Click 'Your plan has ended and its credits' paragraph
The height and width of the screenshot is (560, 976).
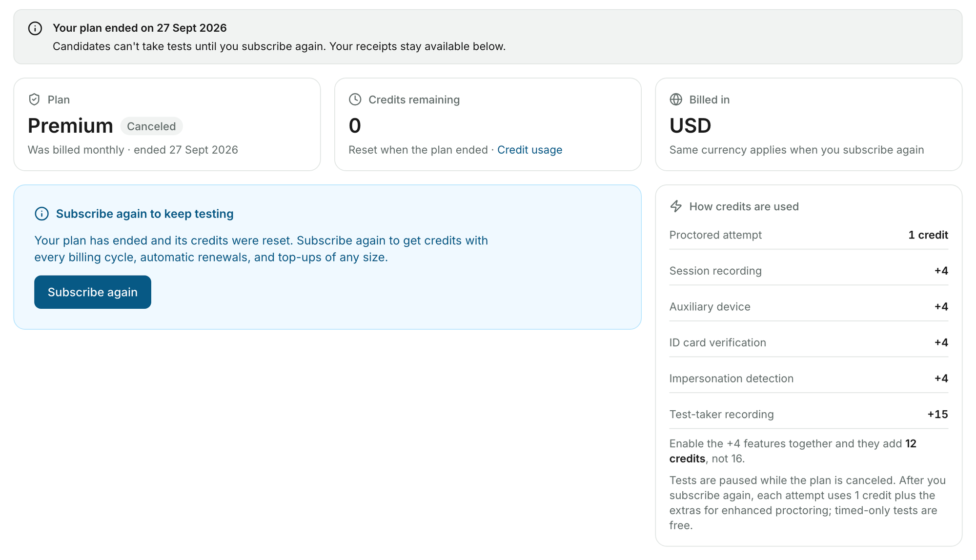(261, 249)
